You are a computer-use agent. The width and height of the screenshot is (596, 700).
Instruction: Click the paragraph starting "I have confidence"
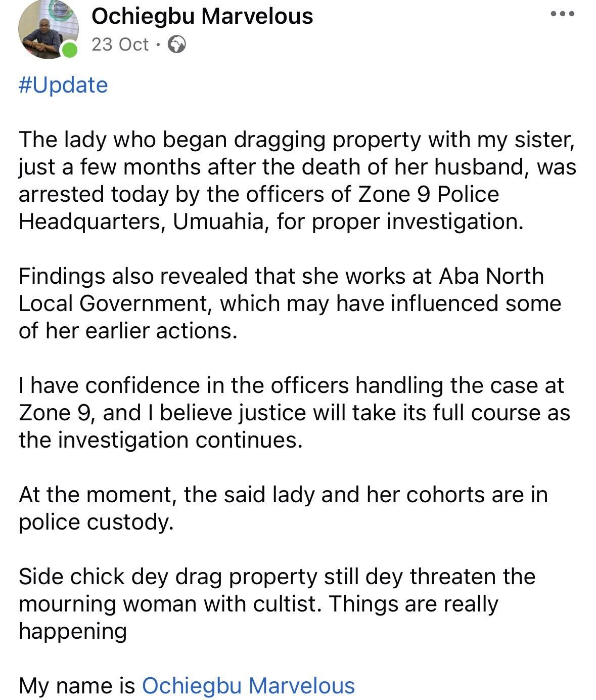[x=294, y=413]
